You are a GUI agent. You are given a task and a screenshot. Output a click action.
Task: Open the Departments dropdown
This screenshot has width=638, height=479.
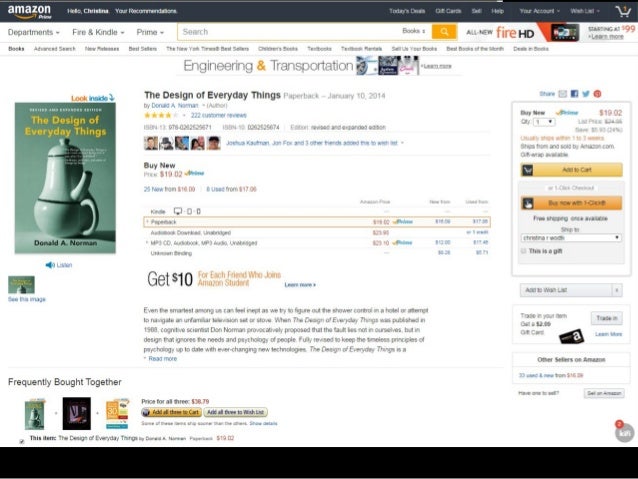pyautogui.click(x=33, y=32)
